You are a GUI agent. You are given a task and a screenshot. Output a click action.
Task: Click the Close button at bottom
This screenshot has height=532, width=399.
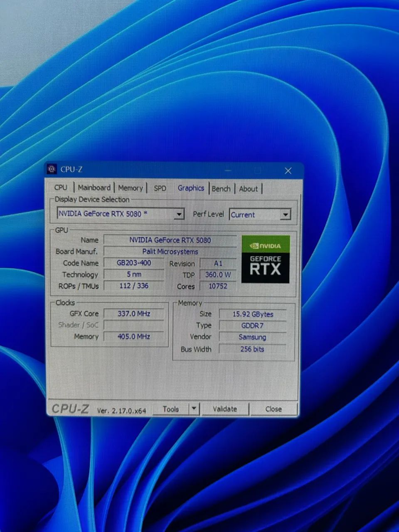click(273, 409)
